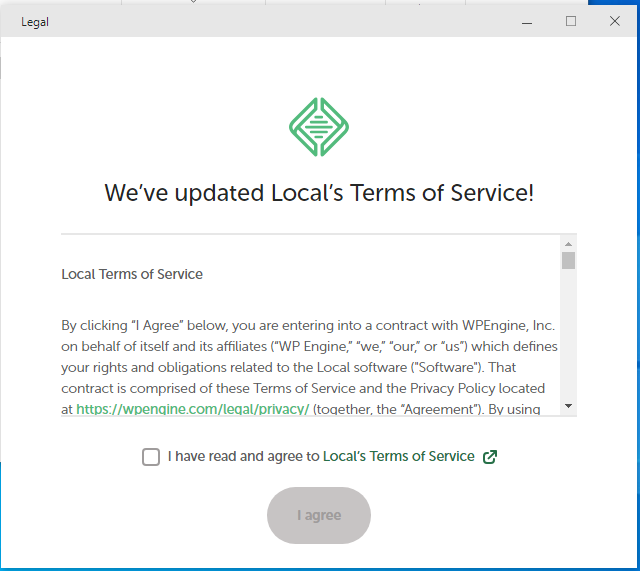Open the wpengine.com/legal/privacy link
Screen dimensions: 640x571
coord(192,409)
